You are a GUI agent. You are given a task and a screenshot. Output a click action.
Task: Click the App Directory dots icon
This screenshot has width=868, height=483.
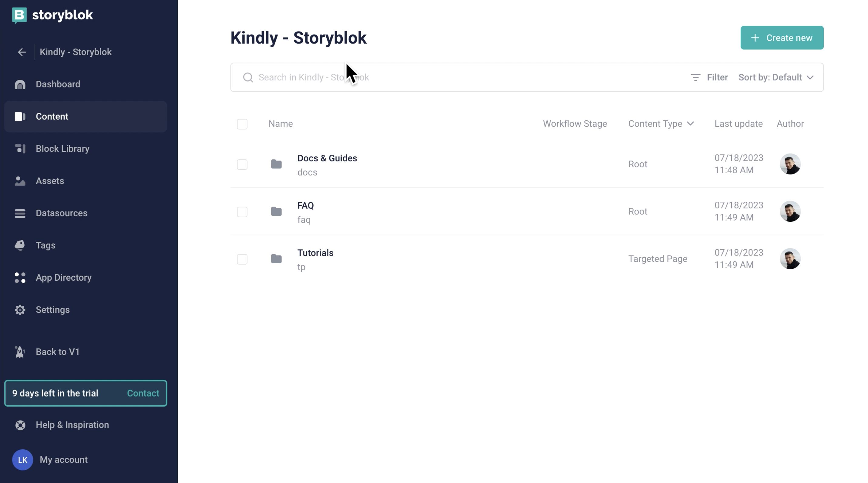tap(20, 278)
